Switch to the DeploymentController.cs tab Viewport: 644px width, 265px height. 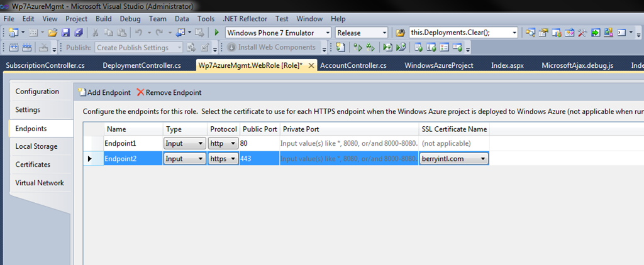[142, 65]
